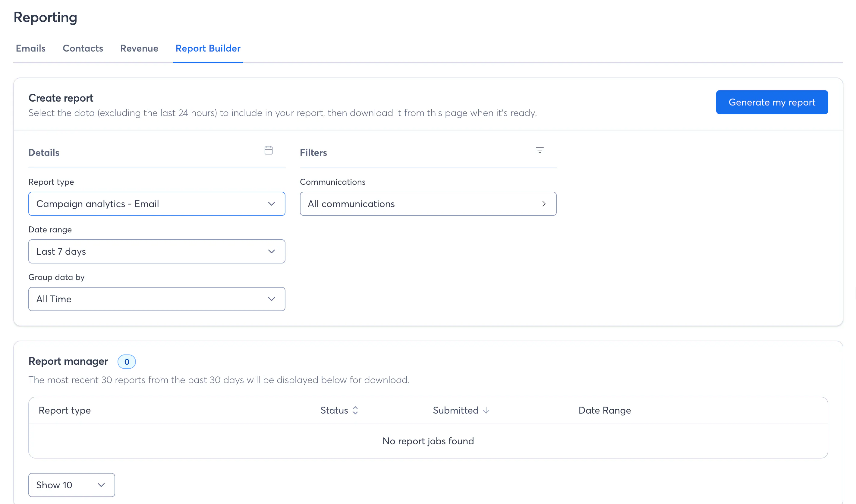Click the chevron in Report type field

(271, 204)
